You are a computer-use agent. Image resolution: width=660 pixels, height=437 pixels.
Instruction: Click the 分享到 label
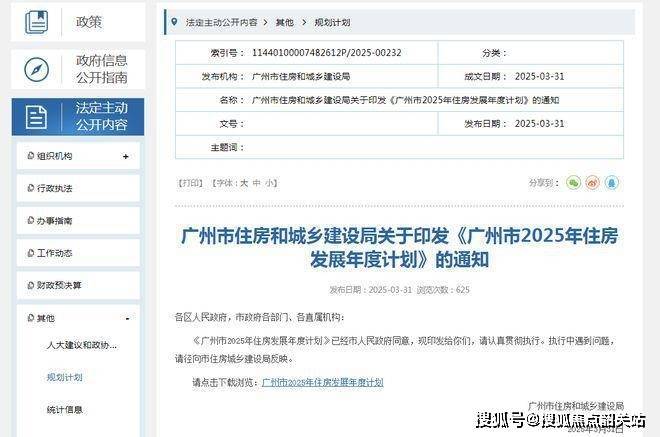pos(544,183)
